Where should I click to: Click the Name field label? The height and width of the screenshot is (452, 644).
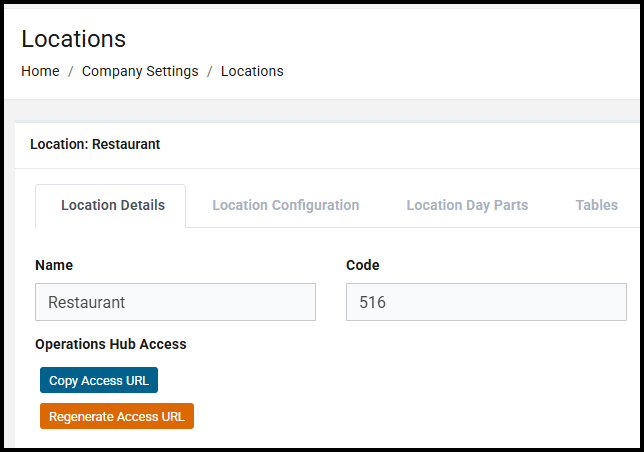point(54,265)
